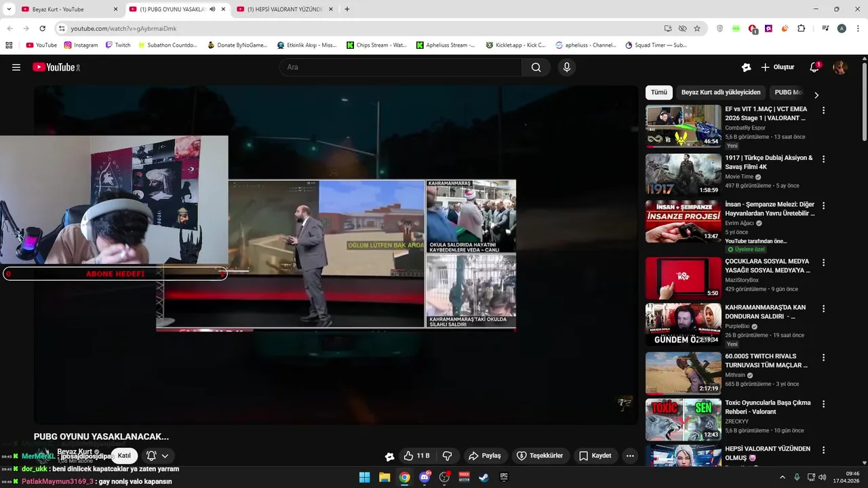Start voice search with the microphone
The image size is (868, 488).
(567, 67)
